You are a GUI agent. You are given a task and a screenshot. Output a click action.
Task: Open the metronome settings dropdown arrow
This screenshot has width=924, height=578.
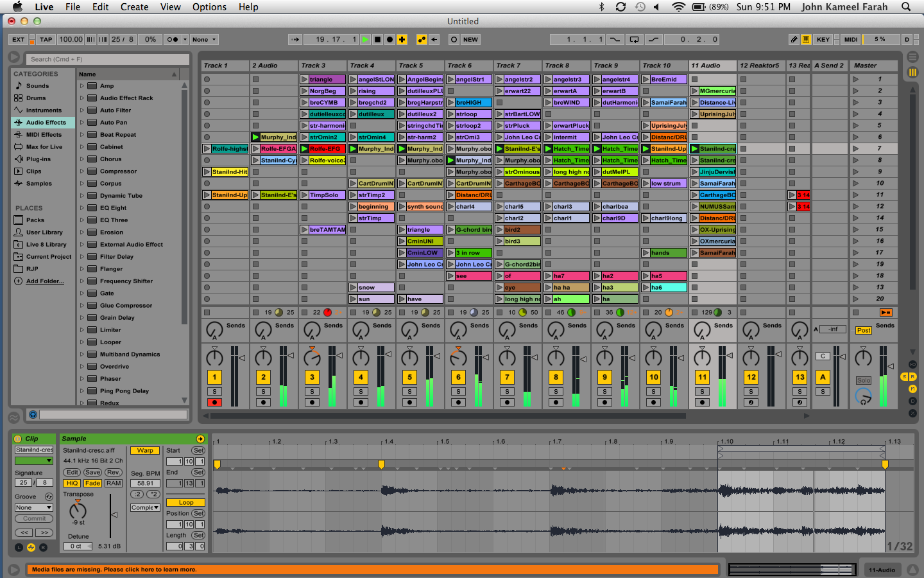[185, 39]
